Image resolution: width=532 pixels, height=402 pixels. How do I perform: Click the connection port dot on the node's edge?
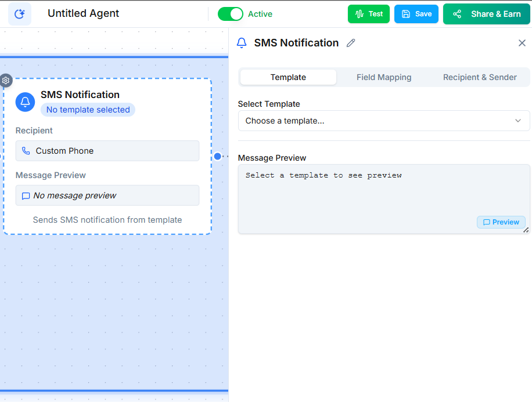pos(218,155)
